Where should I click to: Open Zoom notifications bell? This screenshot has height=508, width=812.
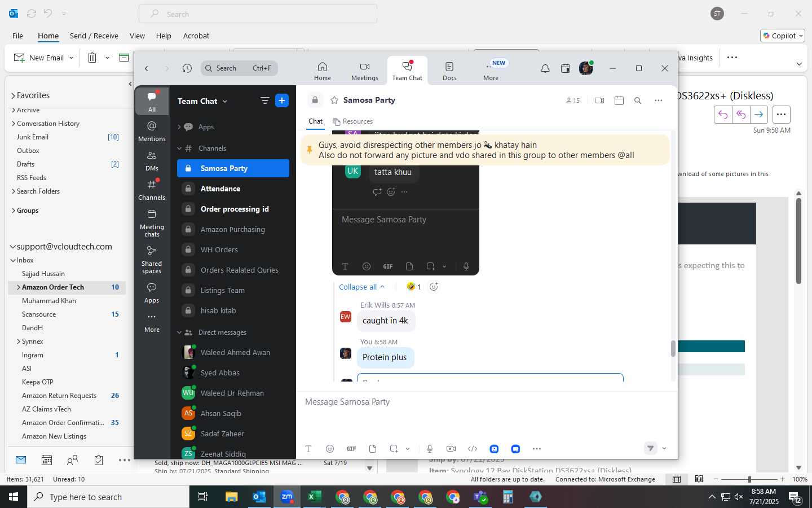point(545,68)
